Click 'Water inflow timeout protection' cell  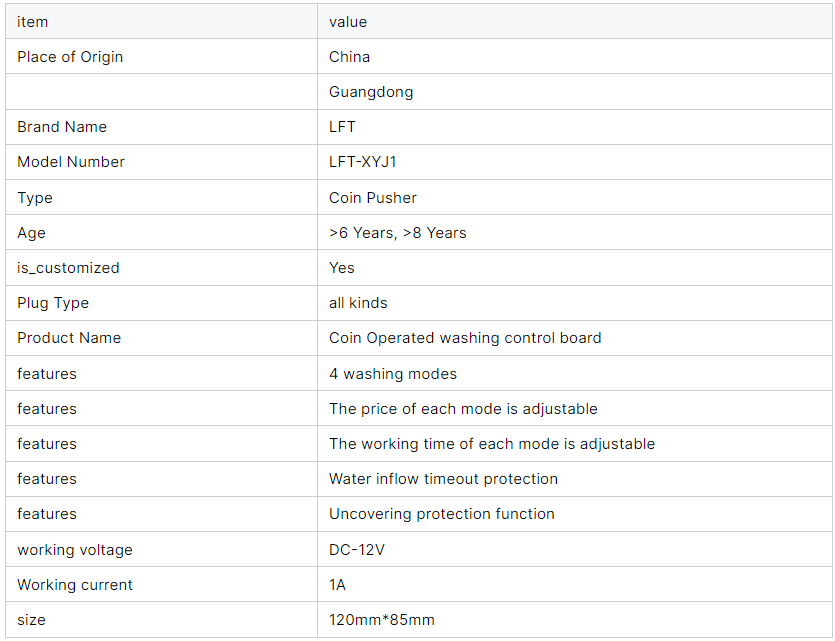575,479
